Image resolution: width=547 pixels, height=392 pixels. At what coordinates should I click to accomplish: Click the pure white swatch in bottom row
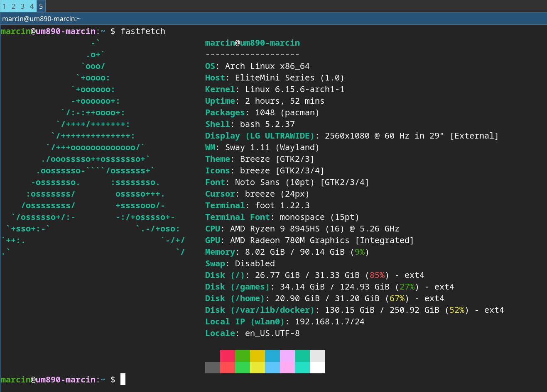point(317,368)
